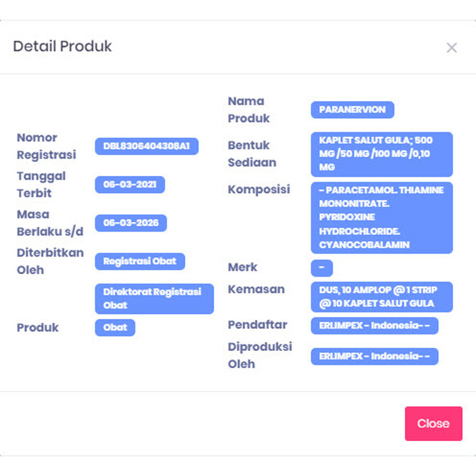This screenshot has height=476, width=476.
Task: Click the Nomor Registrasi label
Action: click(x=46, y=146)
